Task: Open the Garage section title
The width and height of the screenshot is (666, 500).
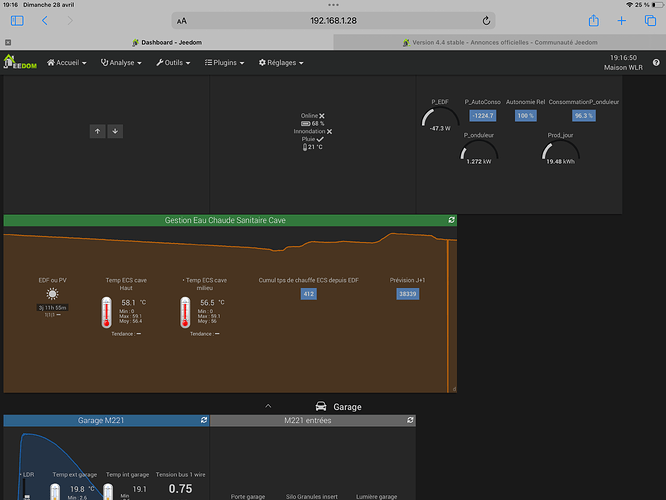Action: (x=347, y=407)
